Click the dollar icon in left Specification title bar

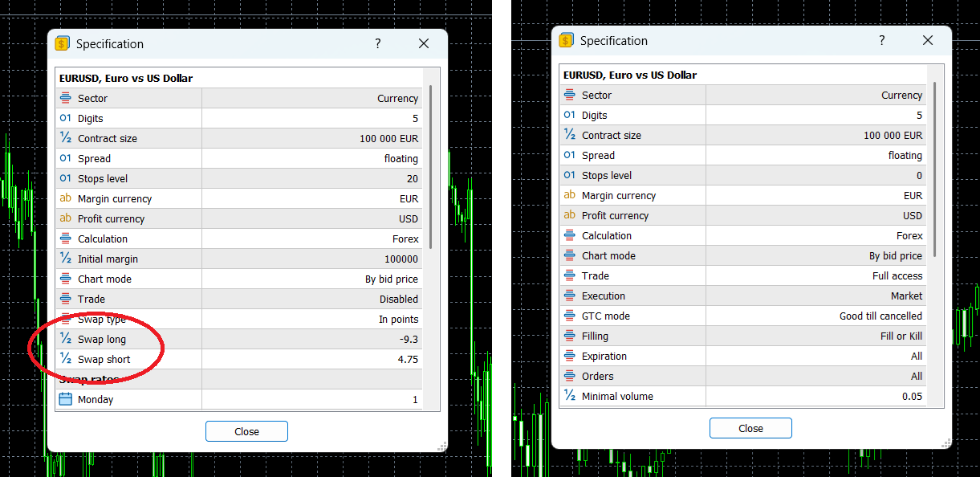[63, 44]
